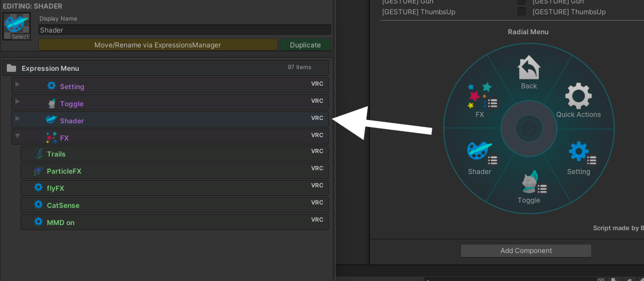Image resolution: width=644 pixels, height=281 pixels.
Task: Click the Trails swoosh icon
Action: pyautogui.click(x=38, y=154)
